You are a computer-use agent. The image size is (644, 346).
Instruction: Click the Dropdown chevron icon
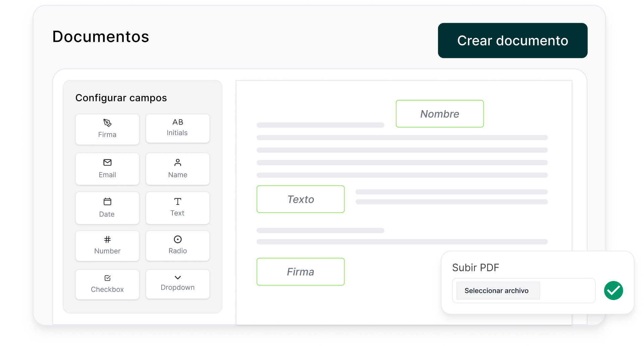click(178, 278)
